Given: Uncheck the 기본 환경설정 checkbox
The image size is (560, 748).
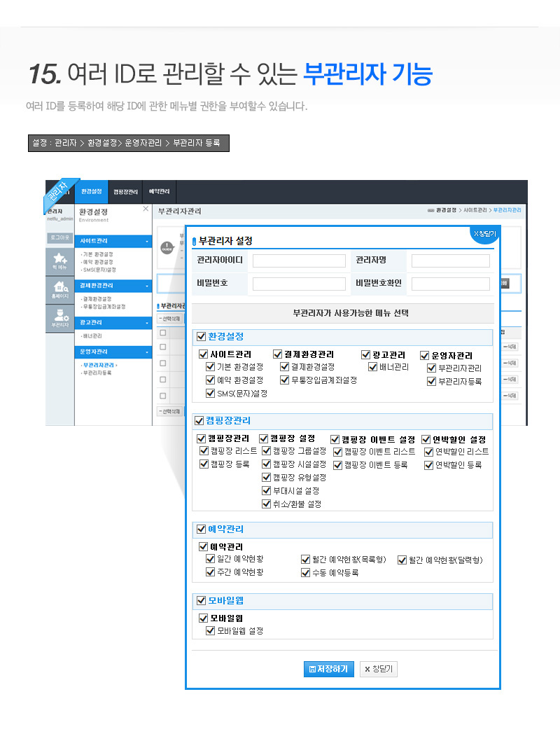Looking at the screenshot, I should [210, 367].
